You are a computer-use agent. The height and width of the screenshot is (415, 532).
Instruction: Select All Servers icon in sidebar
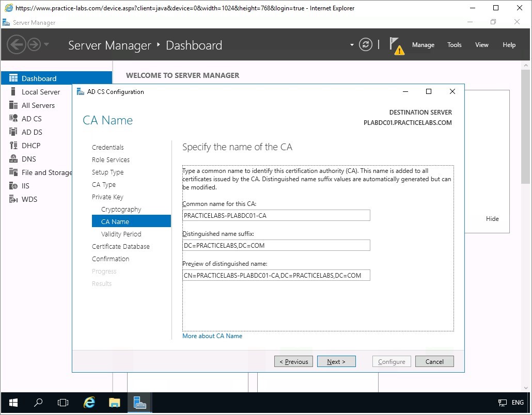coord(13,105)
